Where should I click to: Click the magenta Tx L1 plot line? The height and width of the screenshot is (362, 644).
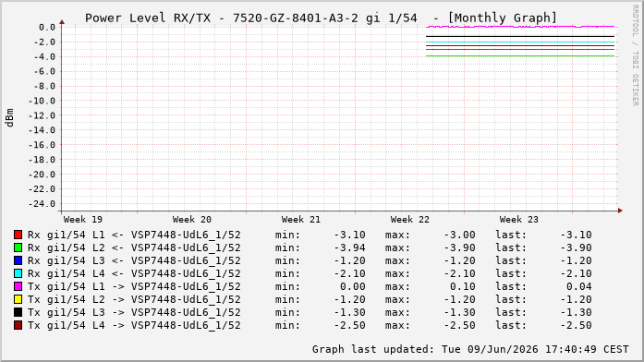520,27
